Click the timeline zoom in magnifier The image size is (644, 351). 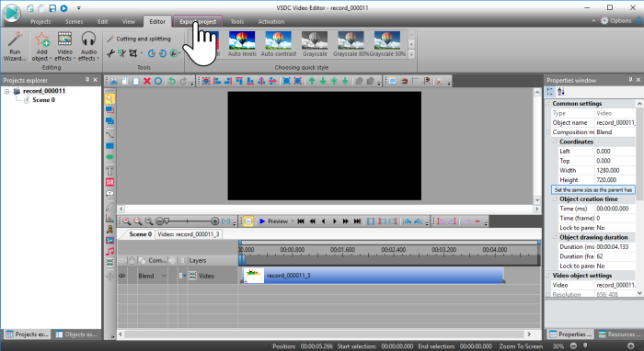pyautogui.click(x=127, y=221)
